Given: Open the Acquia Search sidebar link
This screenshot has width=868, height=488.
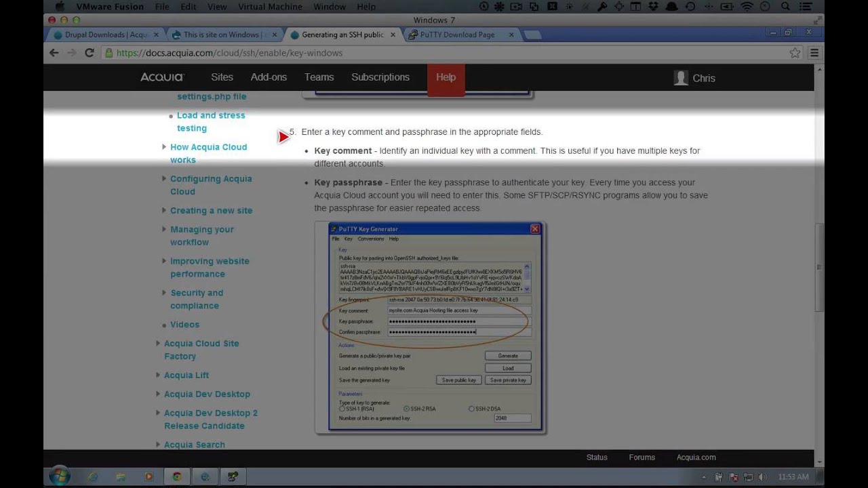Looking at the screenshot, I should tap(194, 445).
